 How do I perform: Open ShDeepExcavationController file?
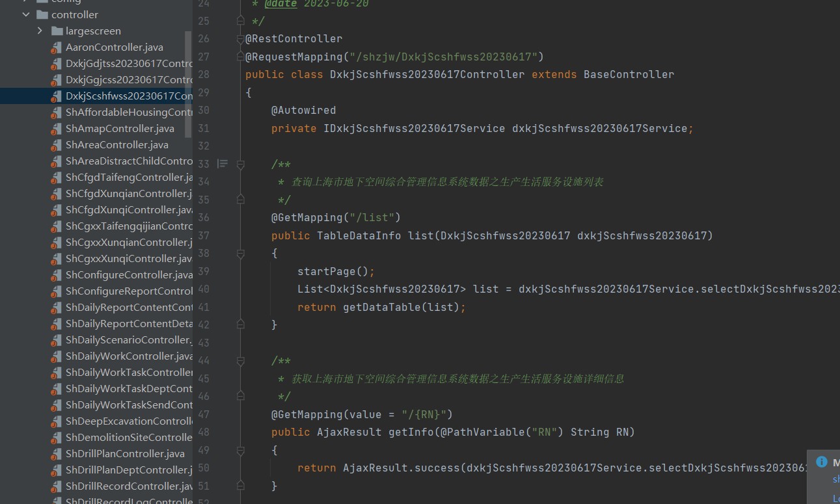[129, 421]
